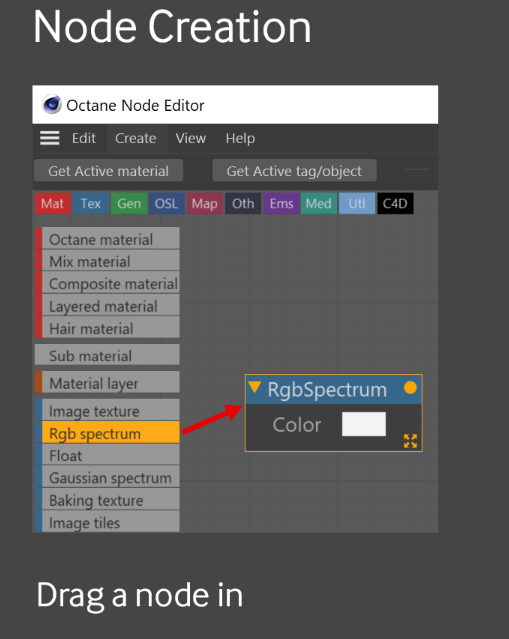Click RgbSpectrum node output port dot
509x639 pixels.
[x=410, y=388]
